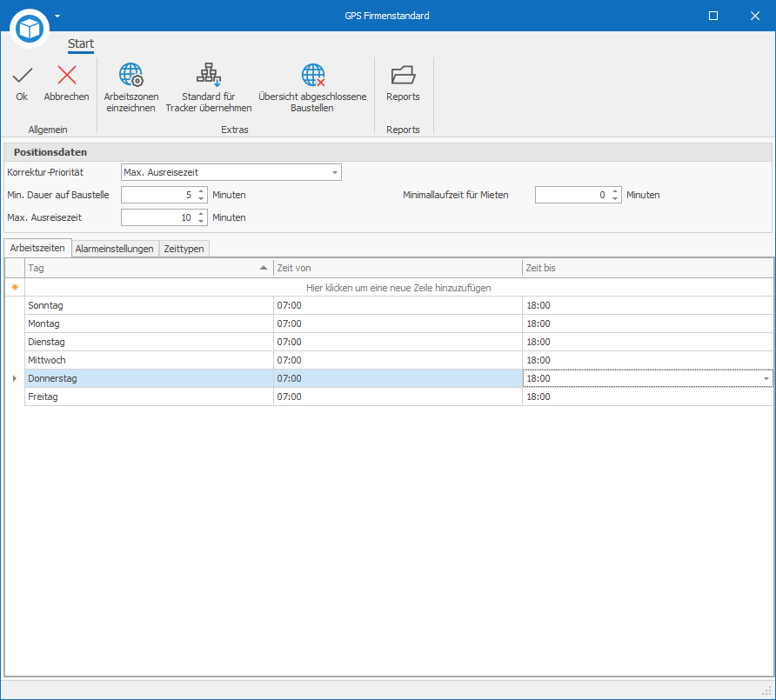
Task: Click row to add a new Zeile
Action: pyautogui.click(x=398, y=288)
